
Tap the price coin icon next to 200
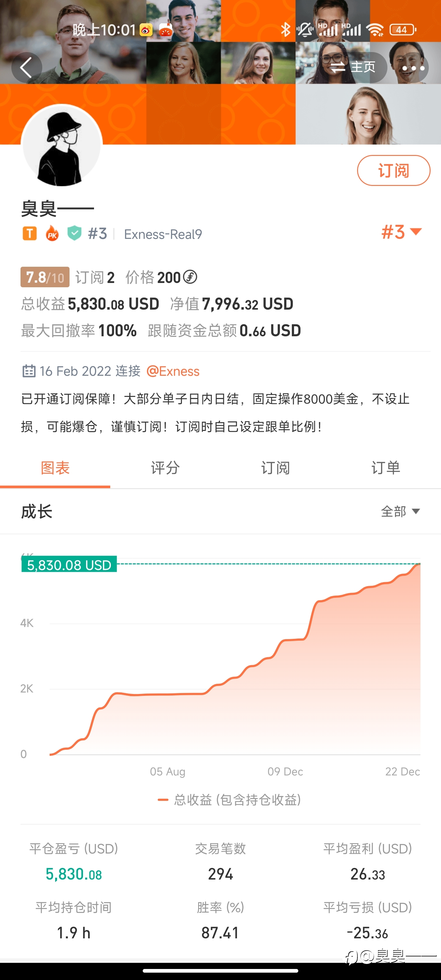tap(190, 277)
